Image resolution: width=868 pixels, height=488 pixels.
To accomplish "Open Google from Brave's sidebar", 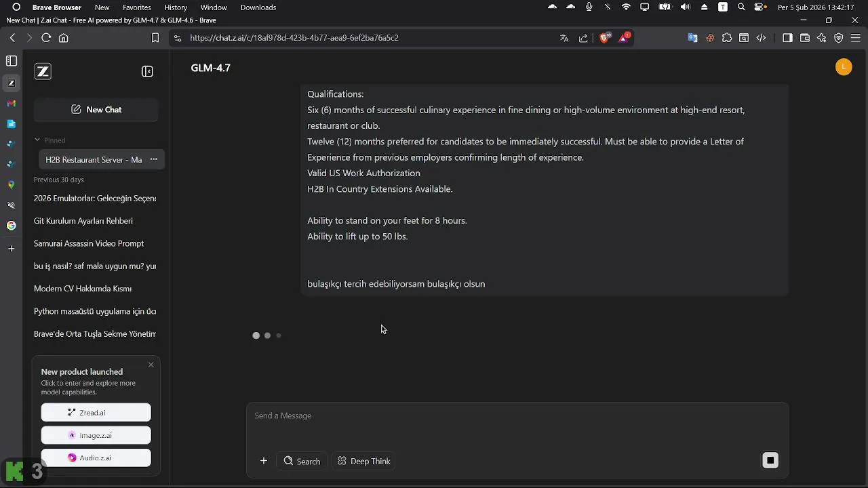I will 12,225.
